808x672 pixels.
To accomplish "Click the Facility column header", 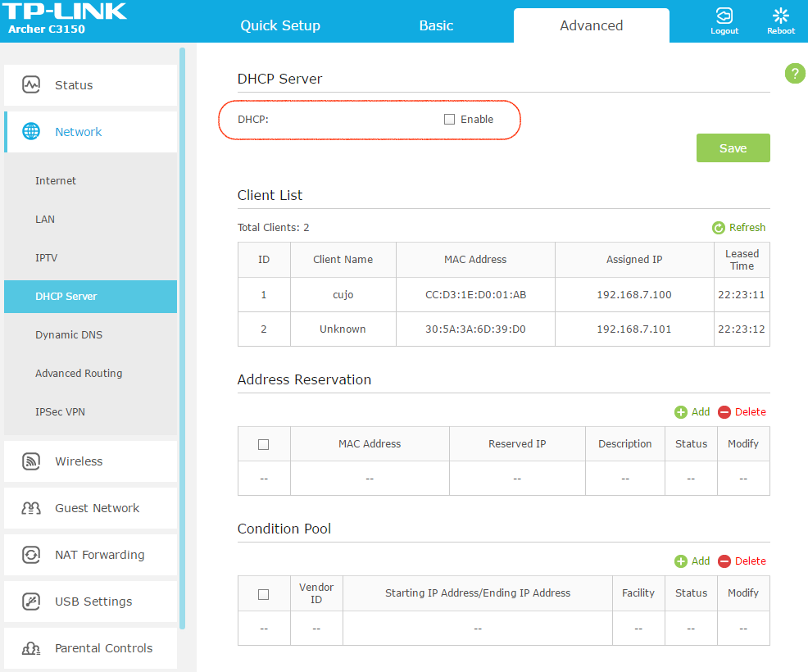I will pyautogui.click(x=638, y=593).
